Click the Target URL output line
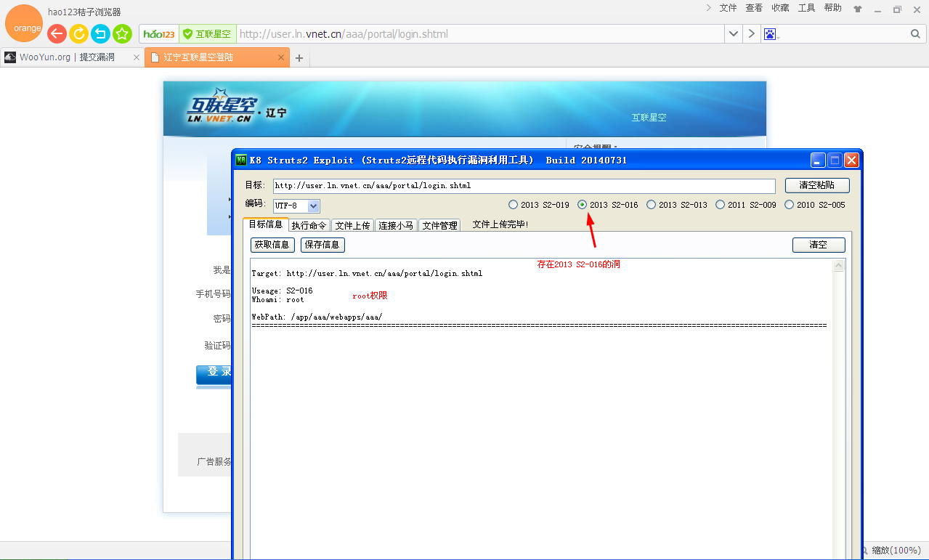The image size is (929, 560). tap(367, 274)
